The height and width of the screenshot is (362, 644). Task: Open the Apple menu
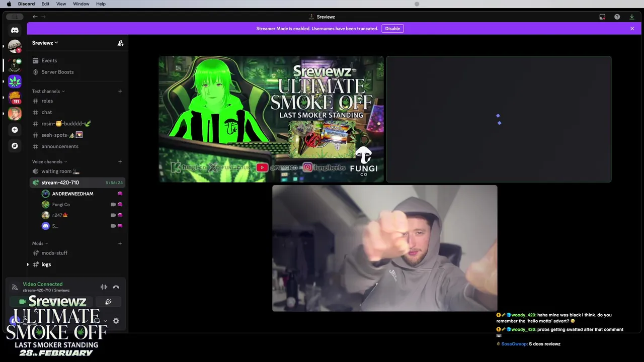[9, 4]
